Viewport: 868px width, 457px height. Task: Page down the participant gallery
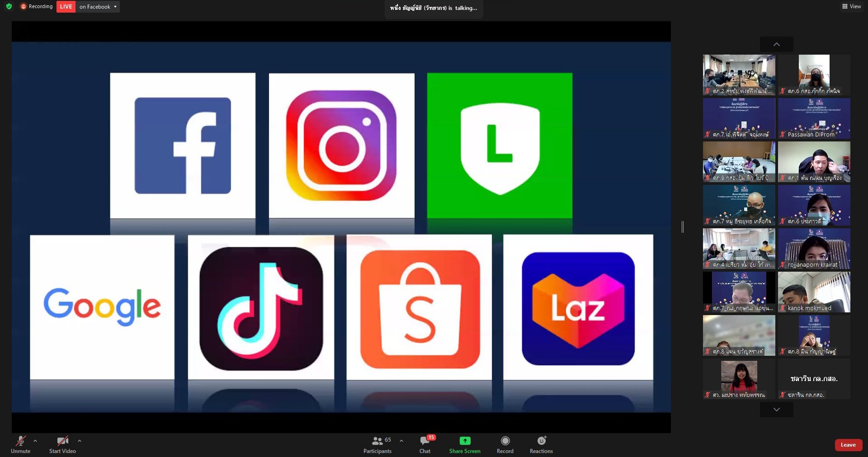pyautogui.click(x=777, y=410)
